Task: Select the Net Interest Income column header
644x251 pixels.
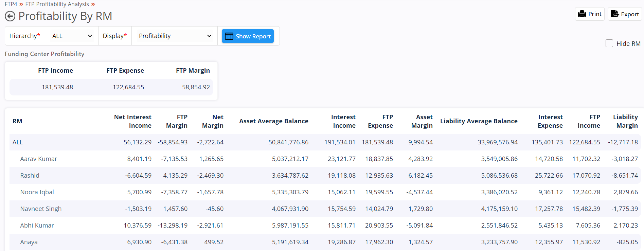Action: click(x=133, y=121)
